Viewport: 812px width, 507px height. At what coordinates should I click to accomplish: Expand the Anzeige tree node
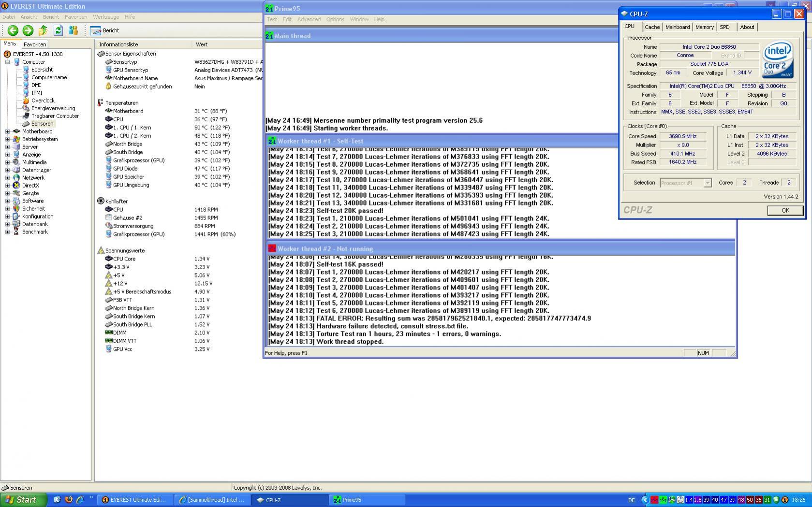point(7,155)
